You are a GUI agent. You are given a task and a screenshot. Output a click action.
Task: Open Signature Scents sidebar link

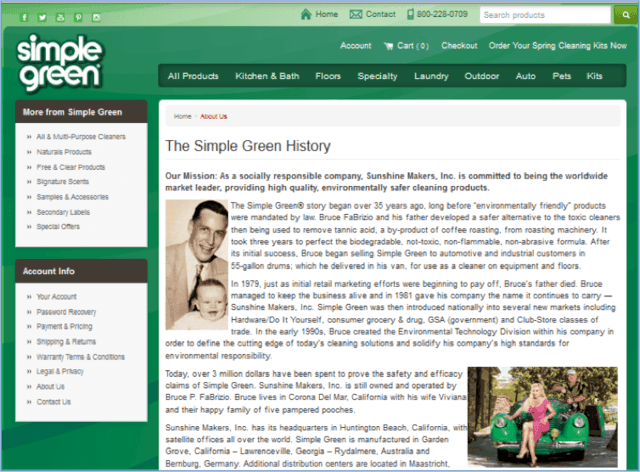click(62, 182)
